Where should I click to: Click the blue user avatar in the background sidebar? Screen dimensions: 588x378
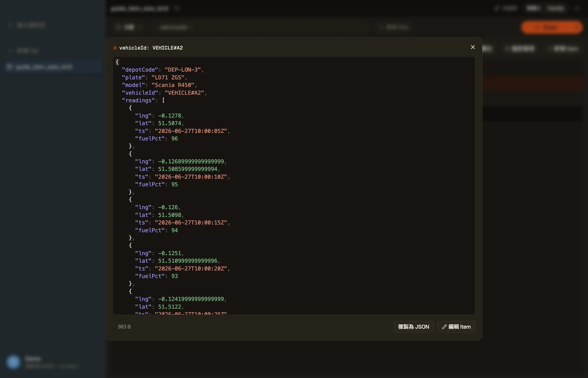pyautogui.click(x=13, y=362)
